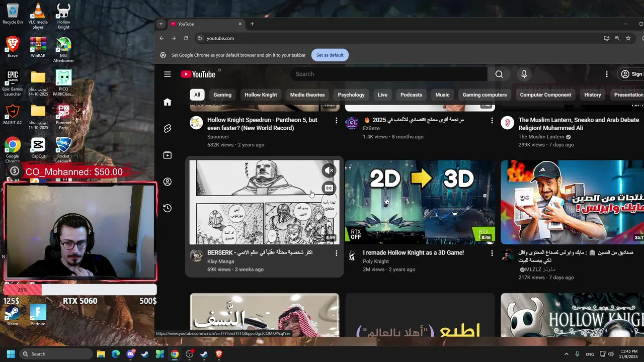Show hidden system tray icons chevron
Viewport: 644px width, 362px height.
(567, 354)
